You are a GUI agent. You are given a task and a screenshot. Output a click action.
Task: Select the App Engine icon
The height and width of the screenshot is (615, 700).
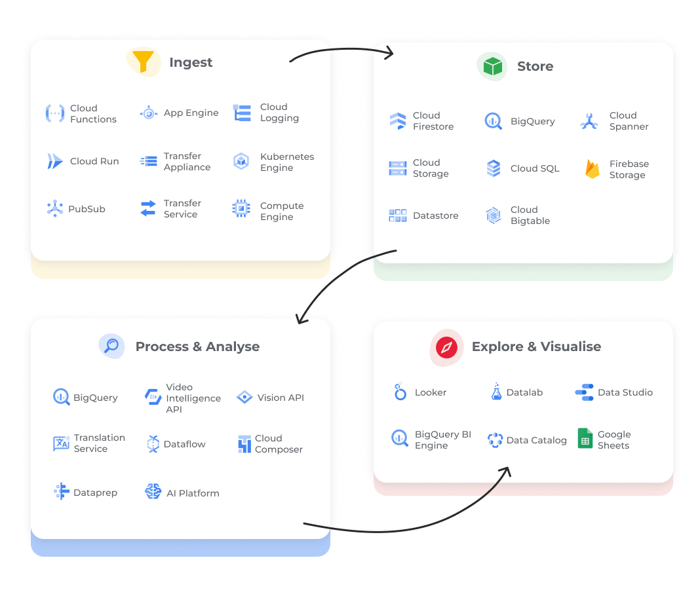149,113
